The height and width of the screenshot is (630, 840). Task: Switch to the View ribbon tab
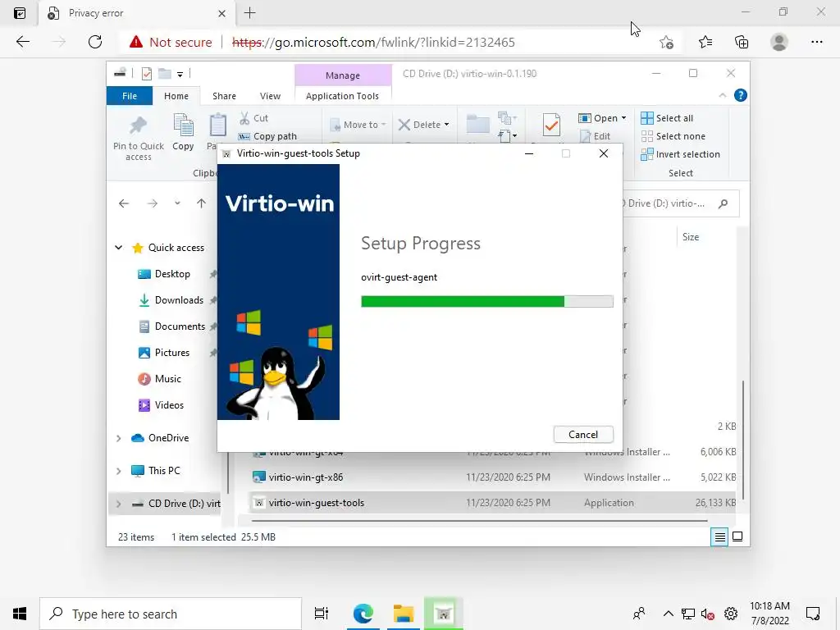270,96
